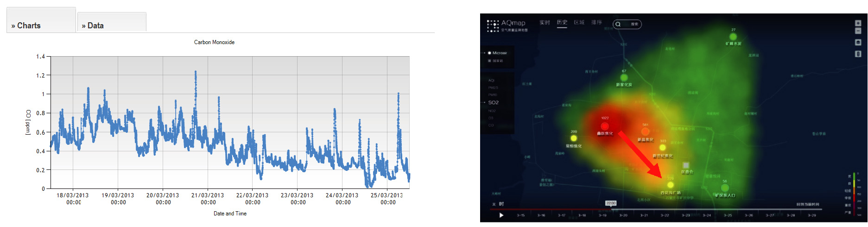Click the AQmap dotted logo icon
868x227 pixels.
pos(493,26)
